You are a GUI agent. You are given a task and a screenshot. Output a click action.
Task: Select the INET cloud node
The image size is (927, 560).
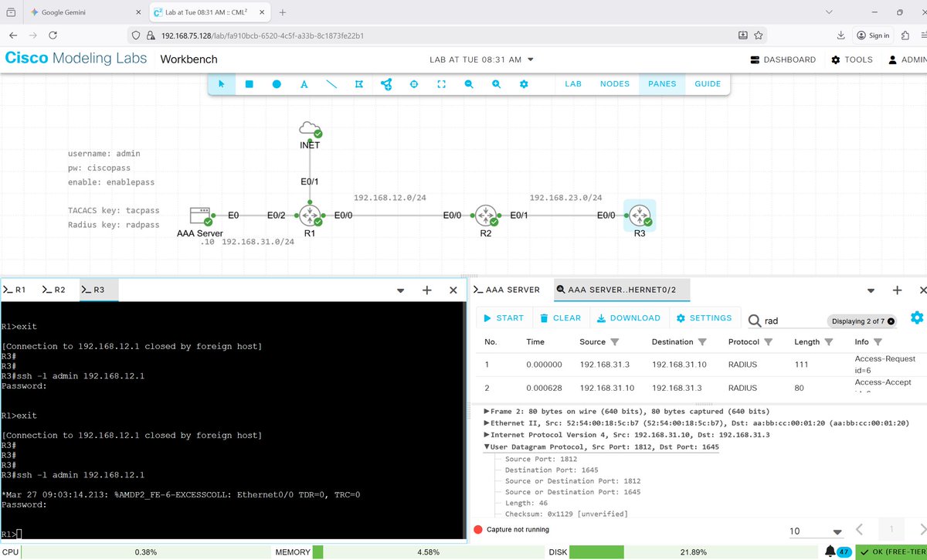[x=310, y=129]
